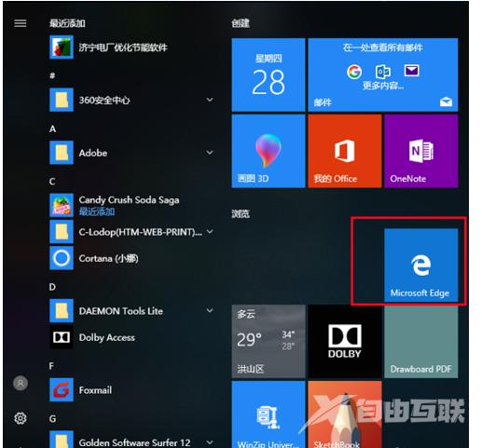Click the 创建 tile group title
The height and width of the screenshot is (448, 482).
(x=241, y=23)
